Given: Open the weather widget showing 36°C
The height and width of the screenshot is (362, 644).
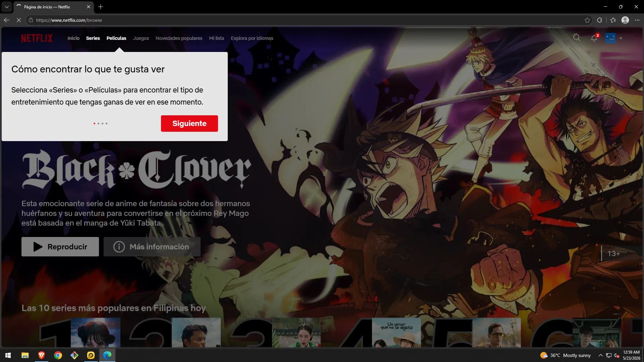Looking at the screenshot, I should (566, 355).
